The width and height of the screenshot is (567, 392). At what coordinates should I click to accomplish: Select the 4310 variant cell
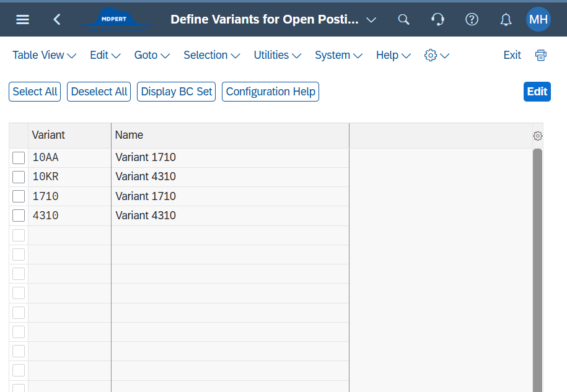(69, 216)
